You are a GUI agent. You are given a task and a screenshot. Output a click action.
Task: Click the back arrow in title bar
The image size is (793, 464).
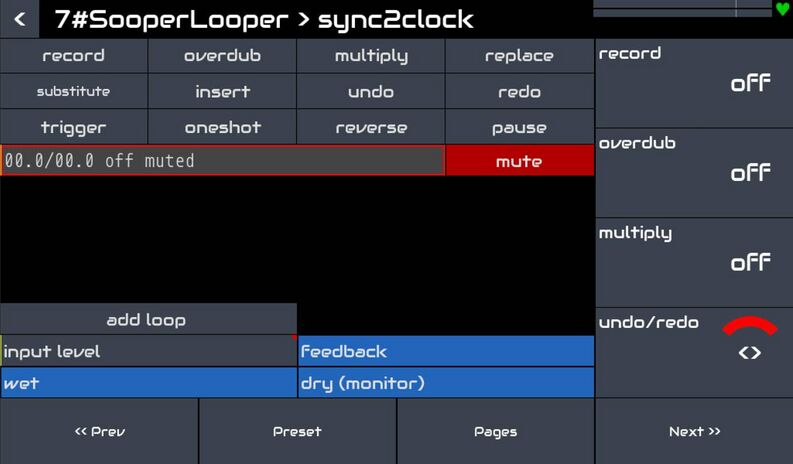19,19
